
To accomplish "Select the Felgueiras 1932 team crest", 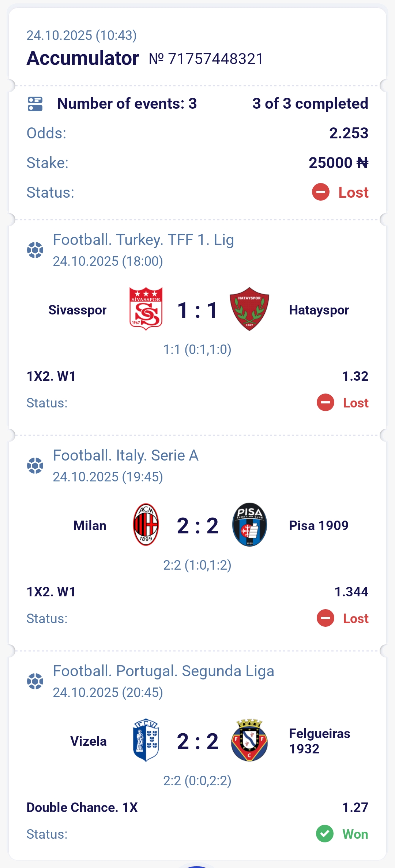I will [249, 740].
